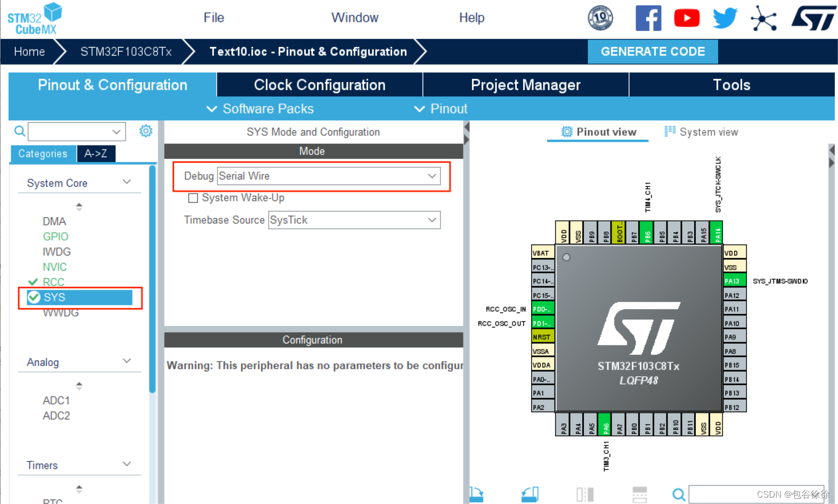Open the 10 years anniversary badge icon
Image resolution: width=838 pixels, height=504 pixels.
[600, 18]
